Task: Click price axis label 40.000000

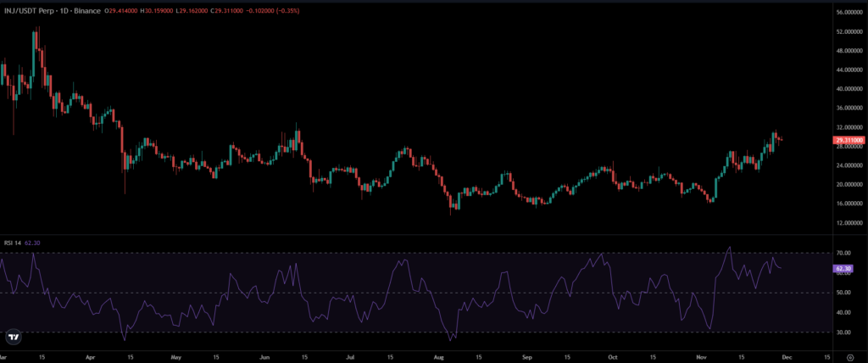Action: pyautogui.click(x=850, y=89)
